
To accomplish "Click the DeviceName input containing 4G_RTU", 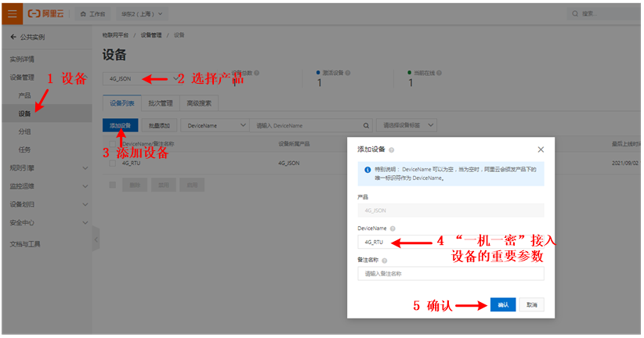I will tap(451, 242).
